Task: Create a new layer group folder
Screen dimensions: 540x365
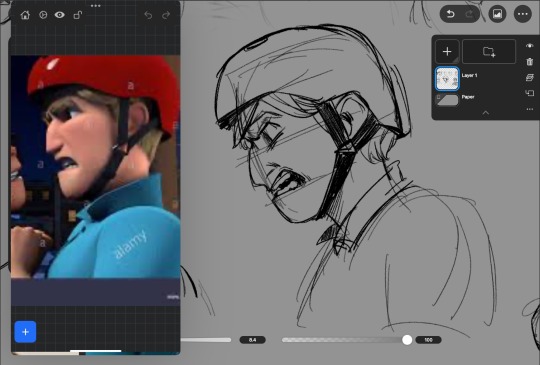Action: (489, 52)
